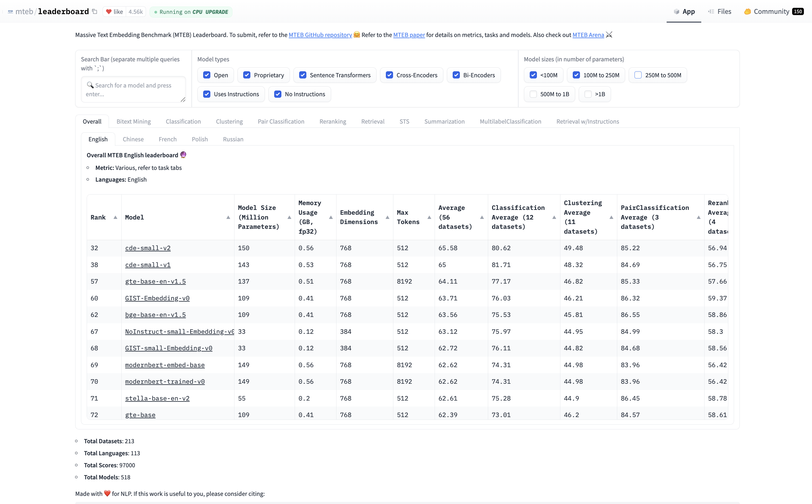Sort by Clustering Average column arrow
The image size is (812, 504).
tap(612, 217)
